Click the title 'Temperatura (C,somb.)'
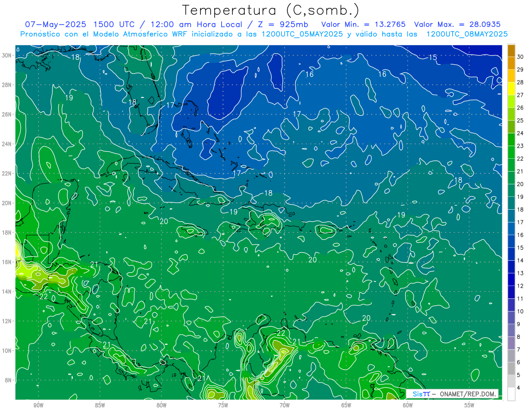 [x=270, y=10]
